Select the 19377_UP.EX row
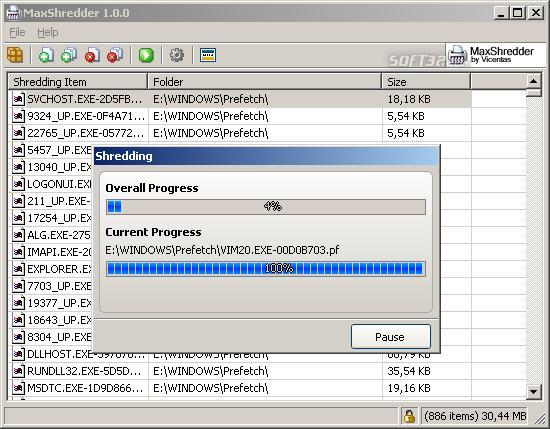 pos(51,303)
